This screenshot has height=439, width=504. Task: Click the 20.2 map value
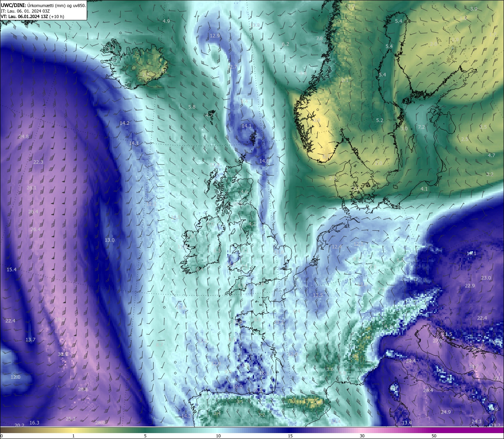(x=19, y=426)
